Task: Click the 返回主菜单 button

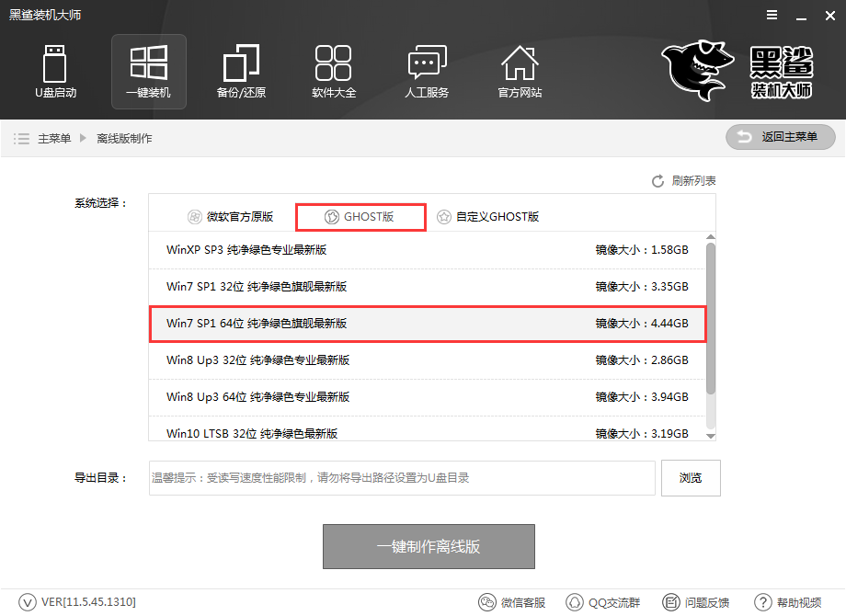Action: coord(780,137)
